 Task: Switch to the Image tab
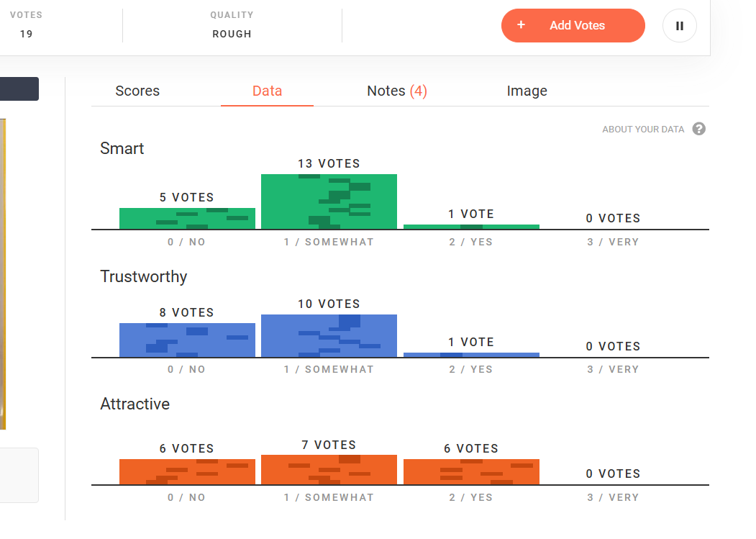coord(527,91)
